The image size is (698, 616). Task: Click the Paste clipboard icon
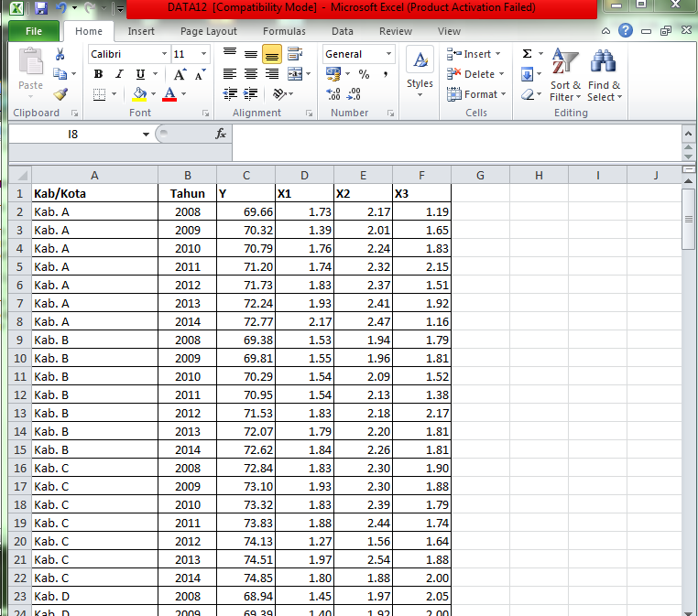30,61
